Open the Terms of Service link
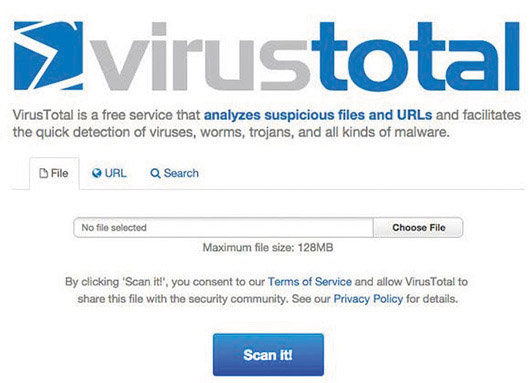Screen dimensions: 530x383 click(310, 282)
